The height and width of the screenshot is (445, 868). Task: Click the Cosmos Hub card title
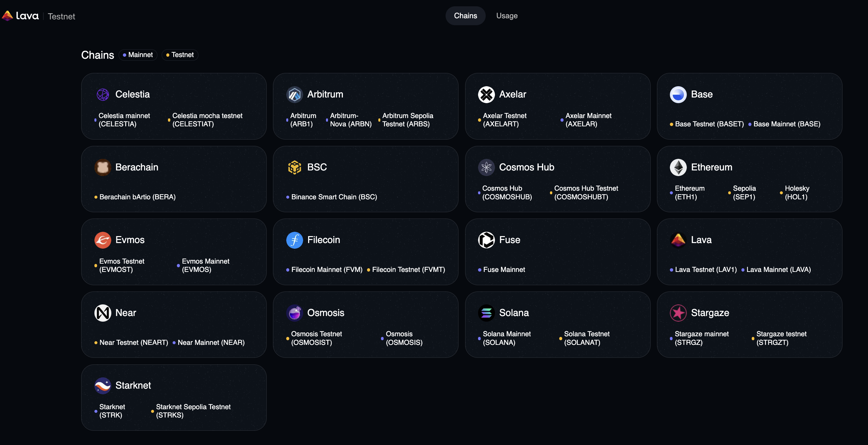click(526, 167)
